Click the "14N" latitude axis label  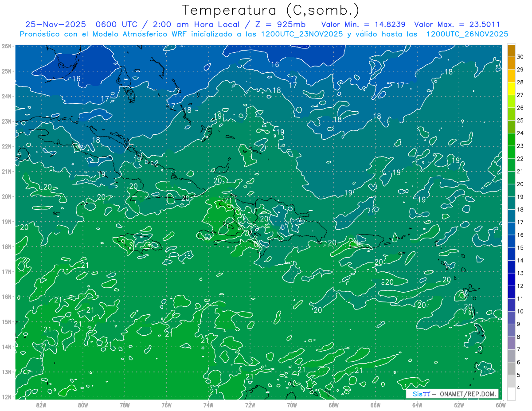click(x=6, y=347)
